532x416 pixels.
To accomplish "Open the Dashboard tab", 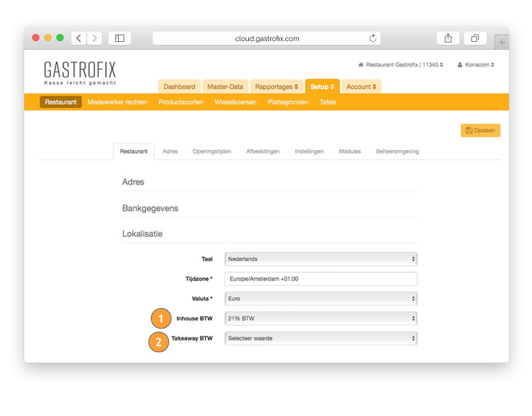I will coord(179,87).
